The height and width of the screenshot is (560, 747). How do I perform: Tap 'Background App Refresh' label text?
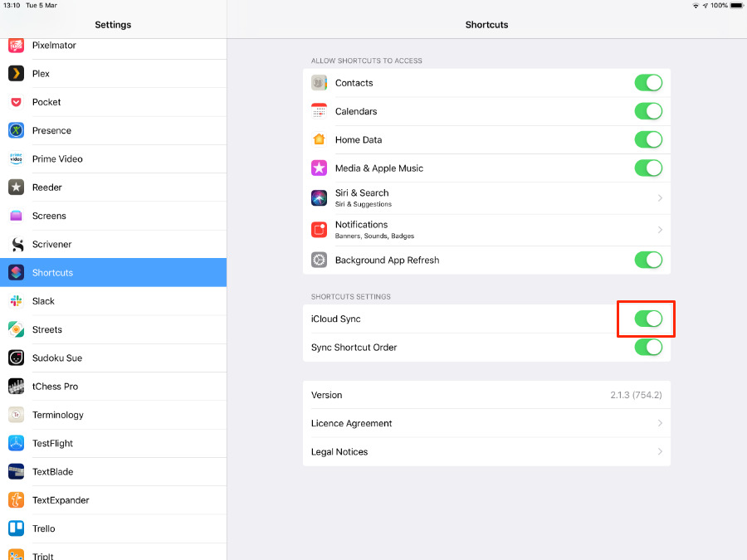tap(387, 260)
